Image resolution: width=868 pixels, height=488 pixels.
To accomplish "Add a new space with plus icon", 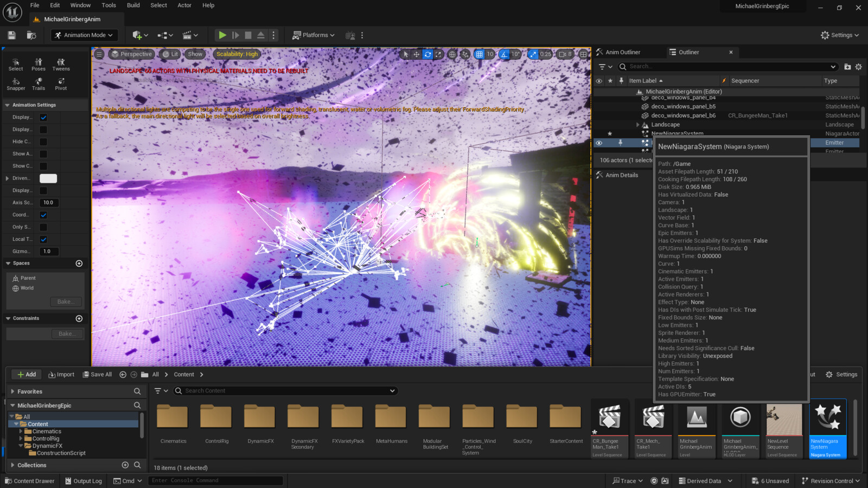I will tap(79, 264).
